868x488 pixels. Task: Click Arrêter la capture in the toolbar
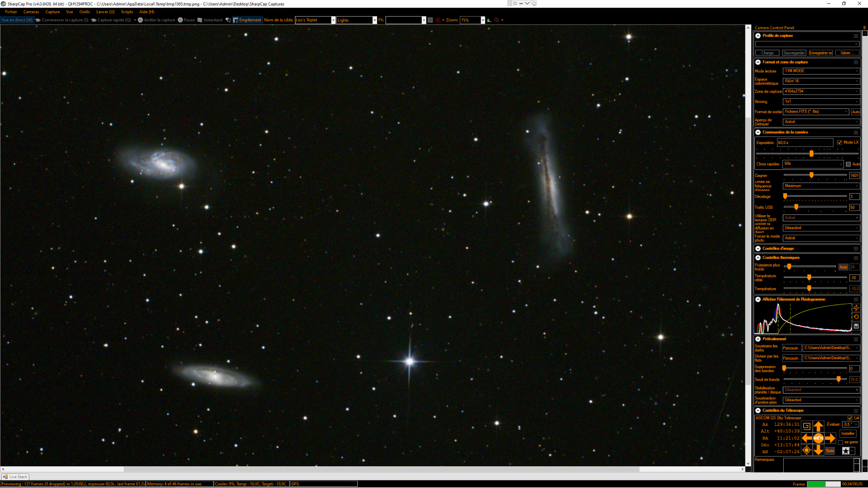click(156, 20)
